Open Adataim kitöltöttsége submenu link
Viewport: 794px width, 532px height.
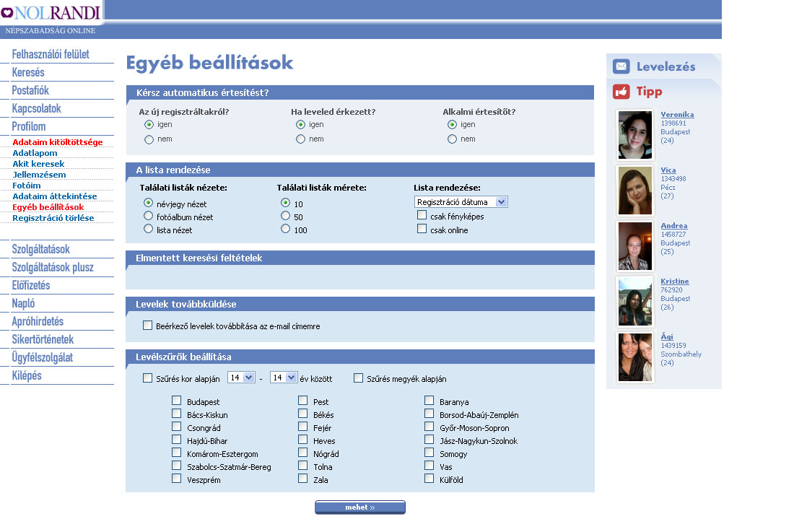(x=58, y=142)
